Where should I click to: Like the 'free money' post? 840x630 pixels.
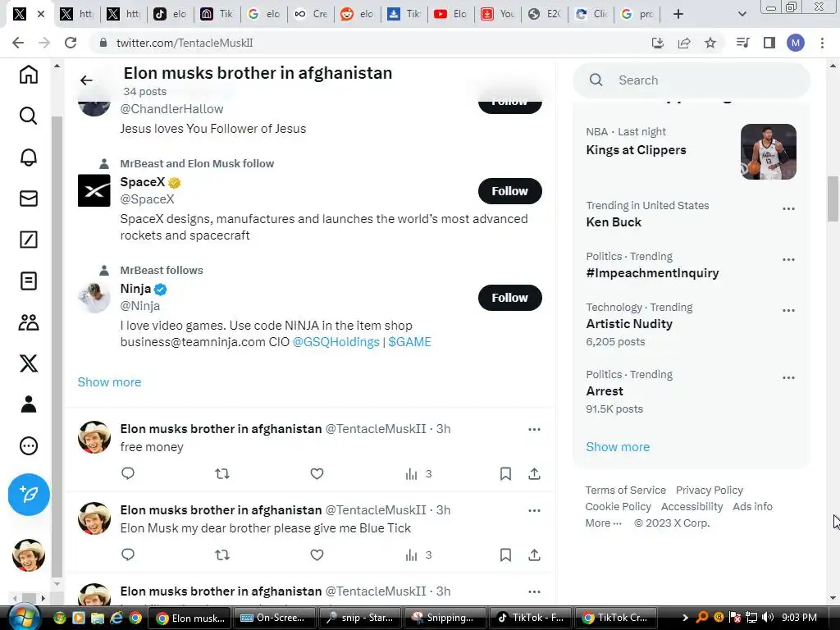coord(317,473)
